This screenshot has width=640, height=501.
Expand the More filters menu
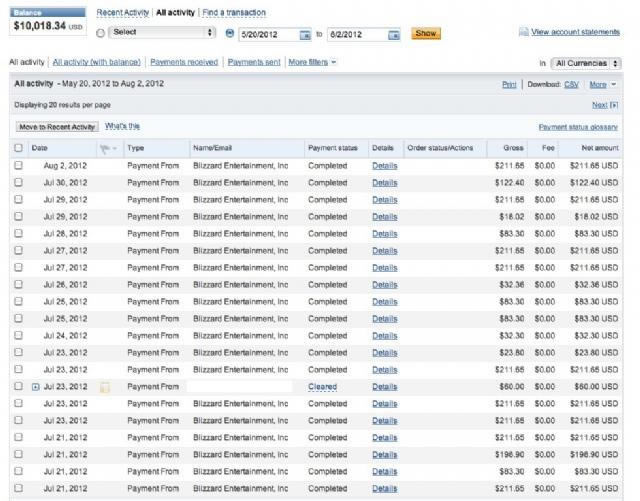(x=312, y=62)
